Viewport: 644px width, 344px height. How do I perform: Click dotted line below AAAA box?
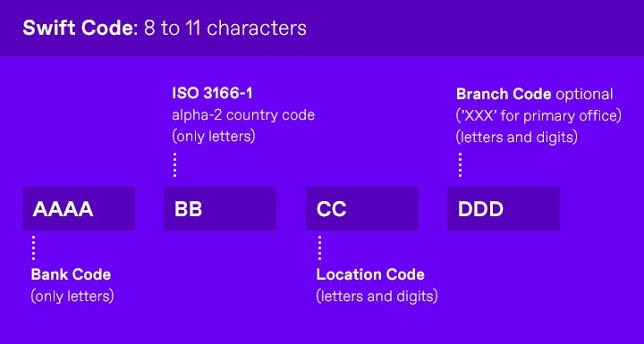point(34,248)
